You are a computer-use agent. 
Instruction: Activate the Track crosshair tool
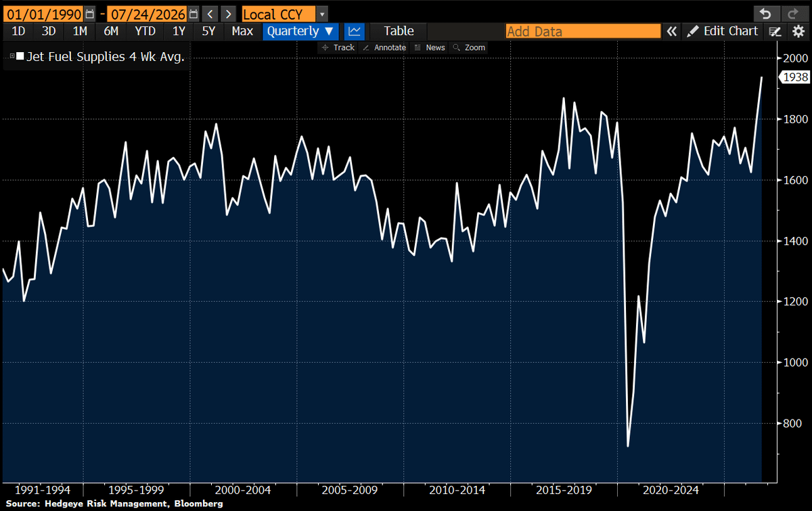[338, 47]
